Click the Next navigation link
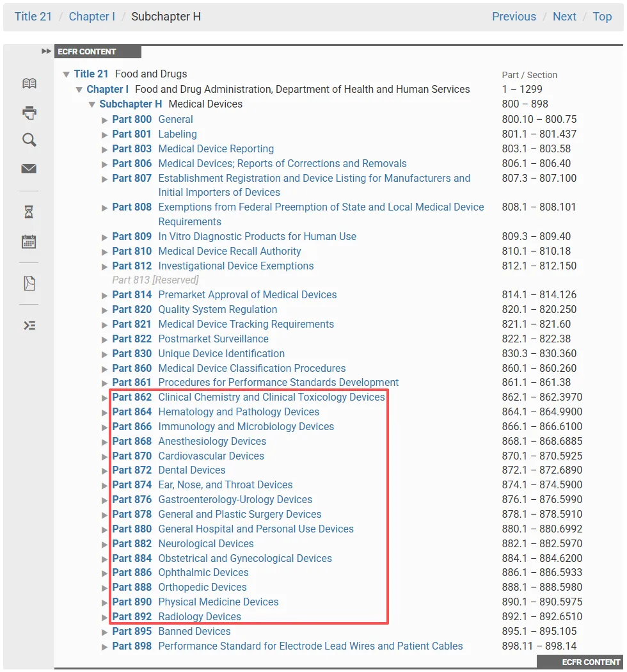 (564, 16)
